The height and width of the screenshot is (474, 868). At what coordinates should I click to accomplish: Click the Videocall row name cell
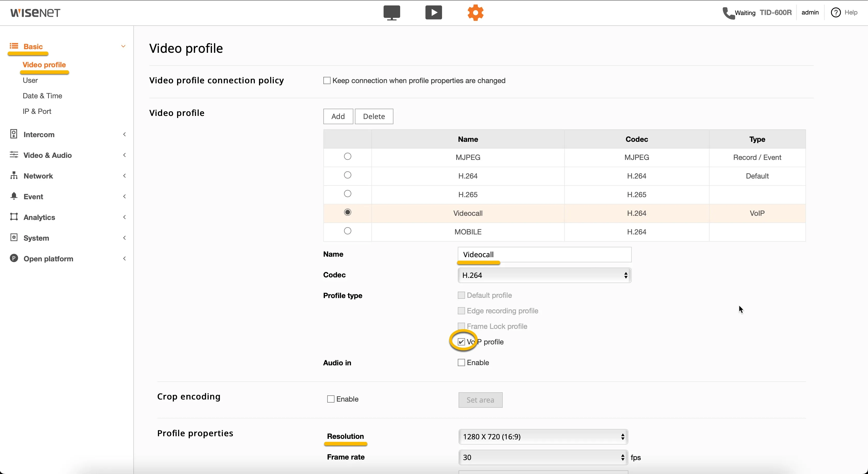tap(468, 213)
